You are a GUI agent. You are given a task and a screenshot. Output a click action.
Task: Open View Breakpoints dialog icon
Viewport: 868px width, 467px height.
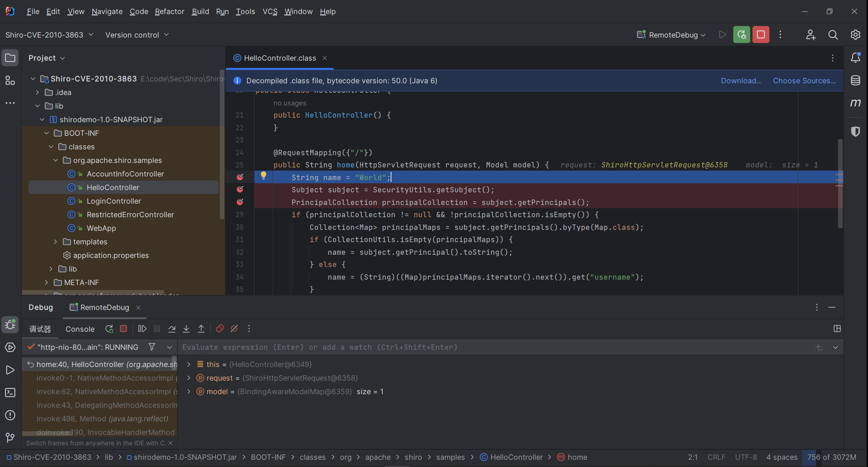pyautogui.click(x=220, y=329)
